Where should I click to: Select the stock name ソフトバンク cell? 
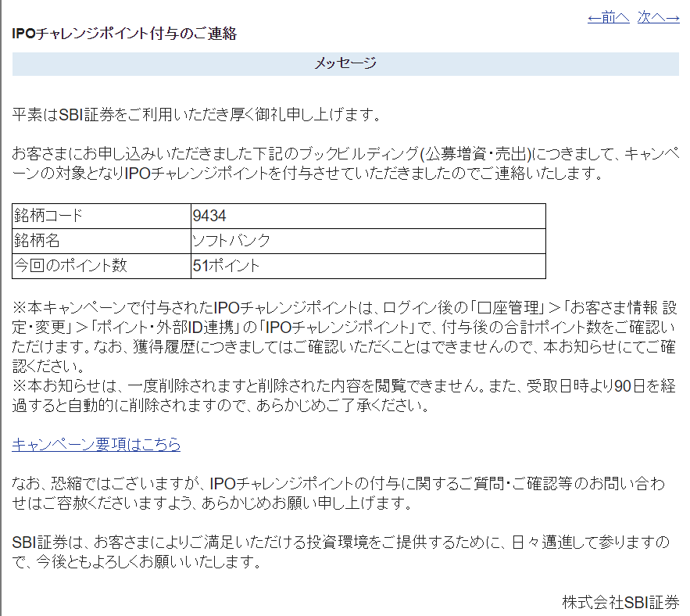368,241
